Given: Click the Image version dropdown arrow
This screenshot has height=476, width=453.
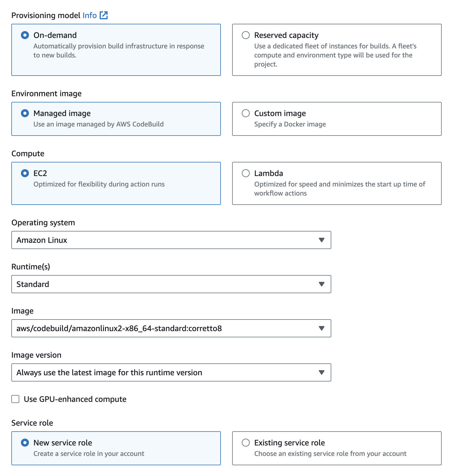Looking at the screenshot, I should [321, 372].
